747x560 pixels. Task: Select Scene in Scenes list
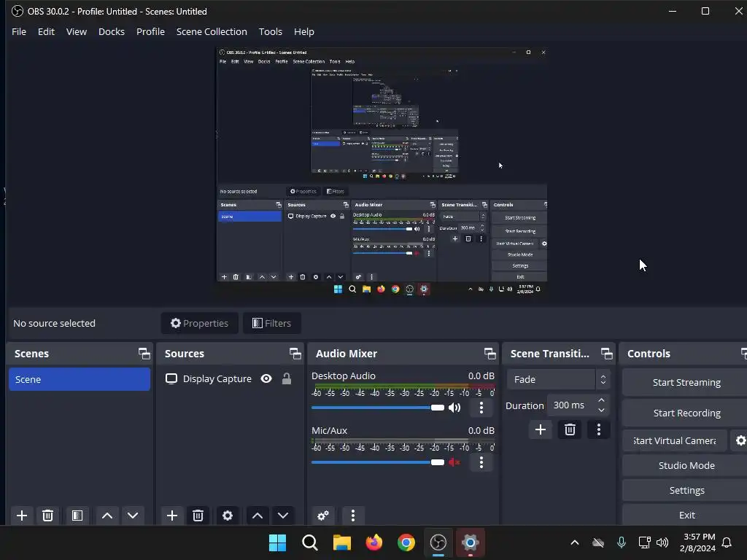80,379
